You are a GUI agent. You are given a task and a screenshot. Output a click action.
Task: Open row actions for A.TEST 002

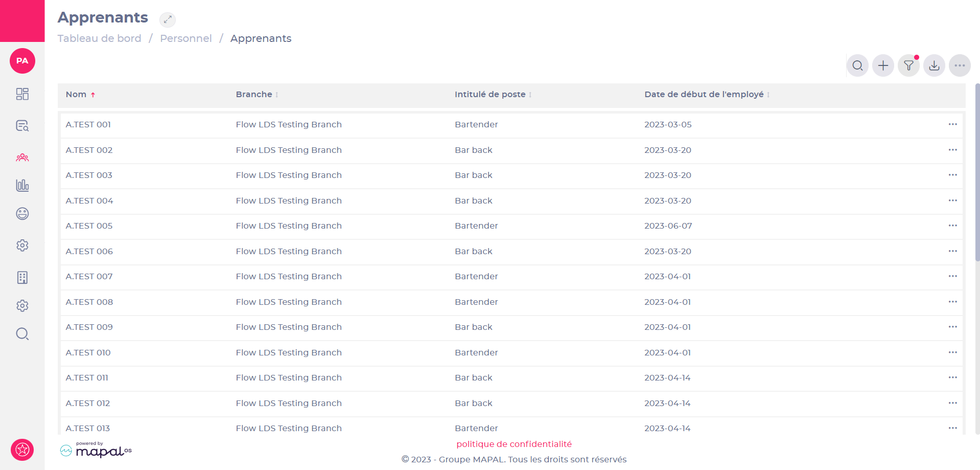(953, 150)
